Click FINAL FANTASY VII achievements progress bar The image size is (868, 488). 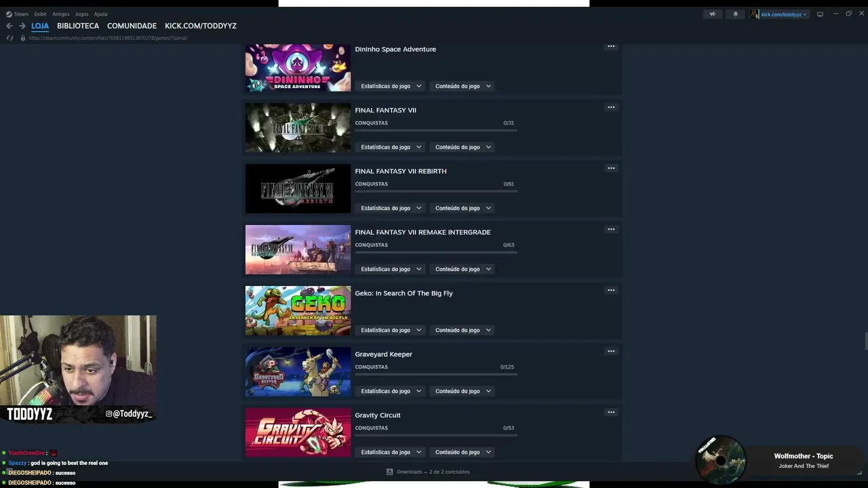(x=436, y=130)
